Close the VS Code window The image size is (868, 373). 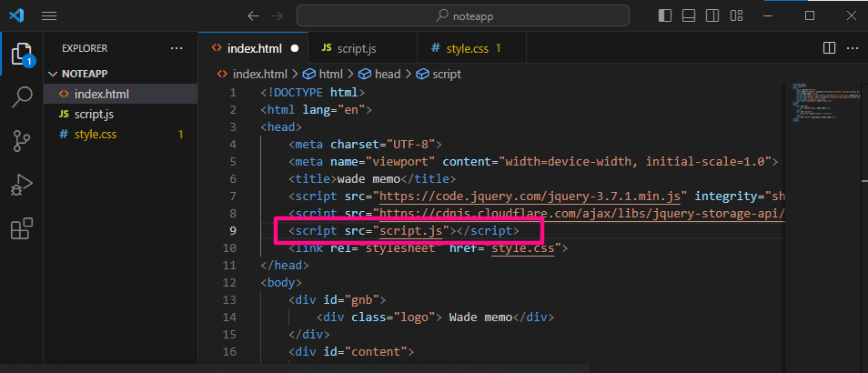[x=852, y=15]
